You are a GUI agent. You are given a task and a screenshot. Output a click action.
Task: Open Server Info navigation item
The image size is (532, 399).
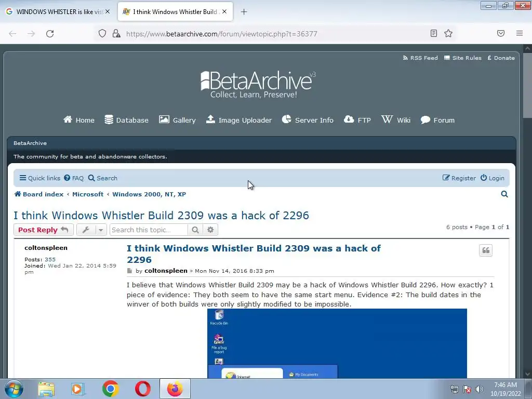coord(308,120)
